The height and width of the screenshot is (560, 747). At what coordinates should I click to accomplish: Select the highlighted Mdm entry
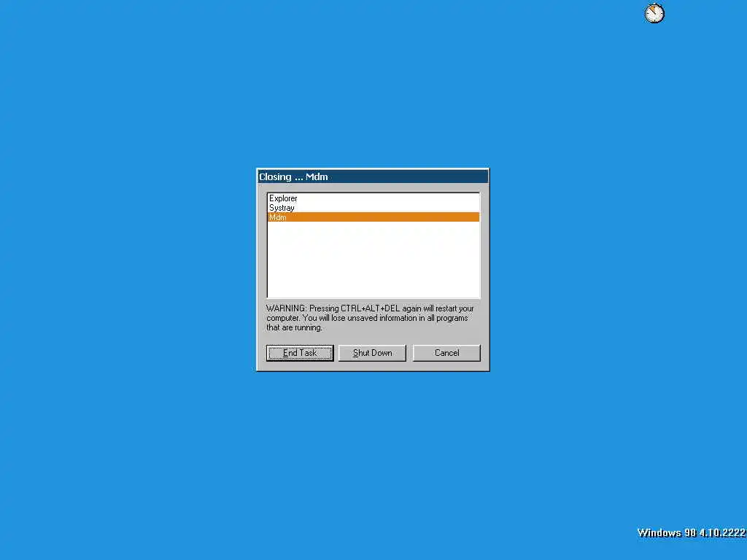coord(373,217)
